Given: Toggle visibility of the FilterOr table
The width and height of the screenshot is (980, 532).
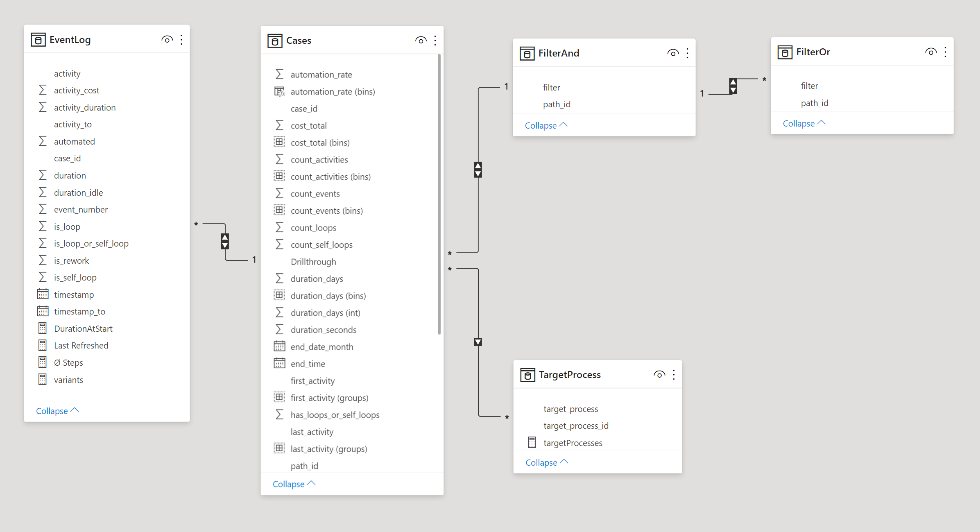Looking at the screenshot, I should click(930, 52).
